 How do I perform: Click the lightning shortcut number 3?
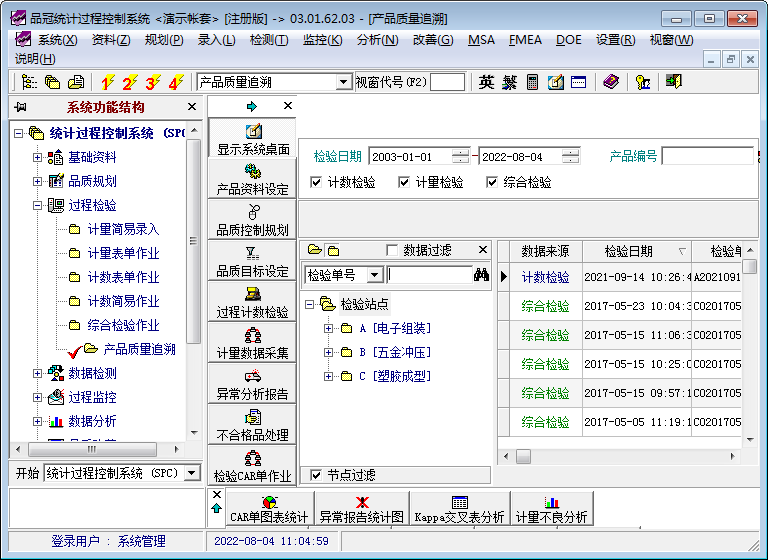pyautogui.click(x=153, y=82)
